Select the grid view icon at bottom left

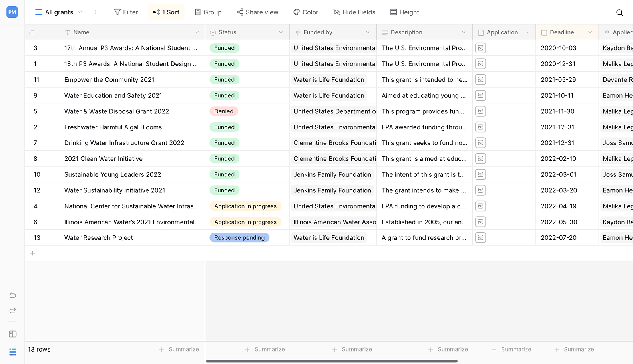point(13,352)
